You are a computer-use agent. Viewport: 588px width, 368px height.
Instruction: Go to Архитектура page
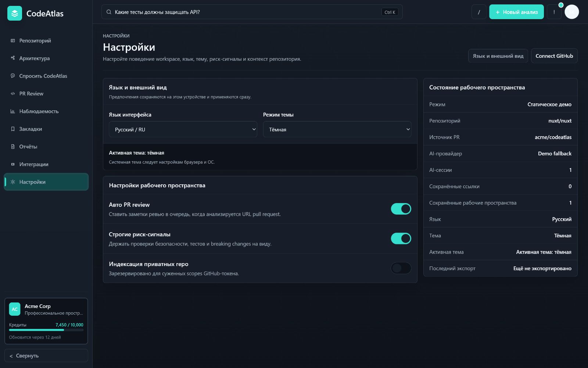pyautogui.click(x=46, y=58)
